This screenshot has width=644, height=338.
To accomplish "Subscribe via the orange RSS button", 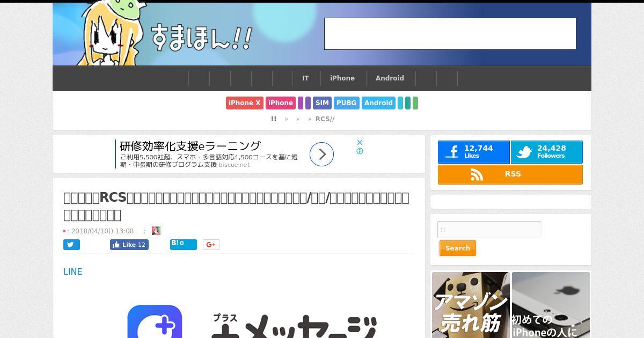I will [x=510, y=174].
